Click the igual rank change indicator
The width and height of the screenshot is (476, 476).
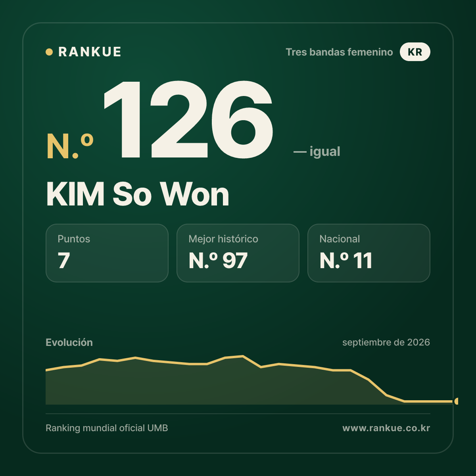click(317, 152)
